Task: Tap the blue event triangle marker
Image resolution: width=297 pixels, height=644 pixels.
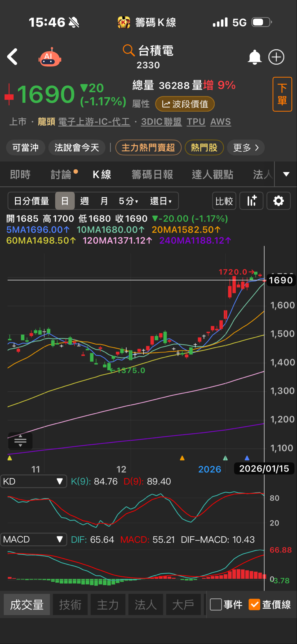Action: pos(247,458)
